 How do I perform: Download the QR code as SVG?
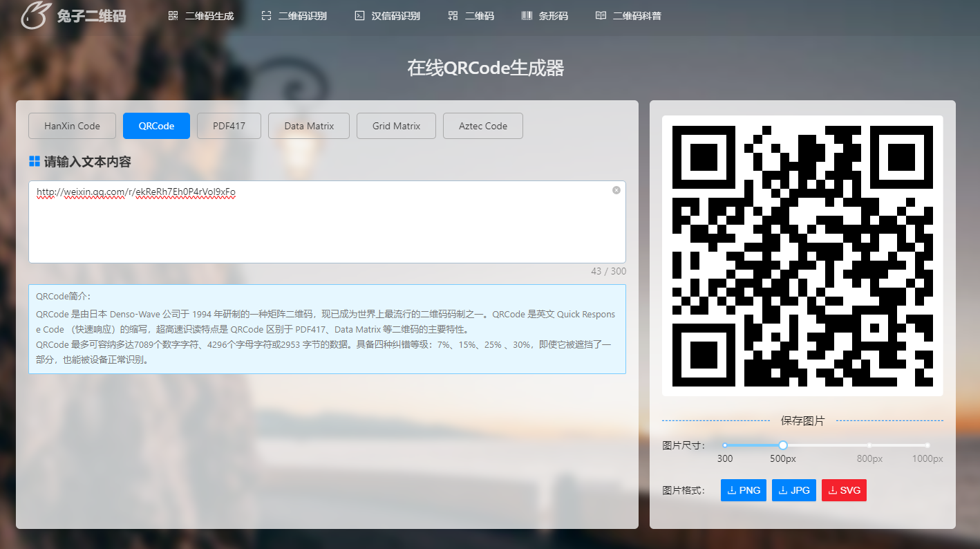coord(844,490)
